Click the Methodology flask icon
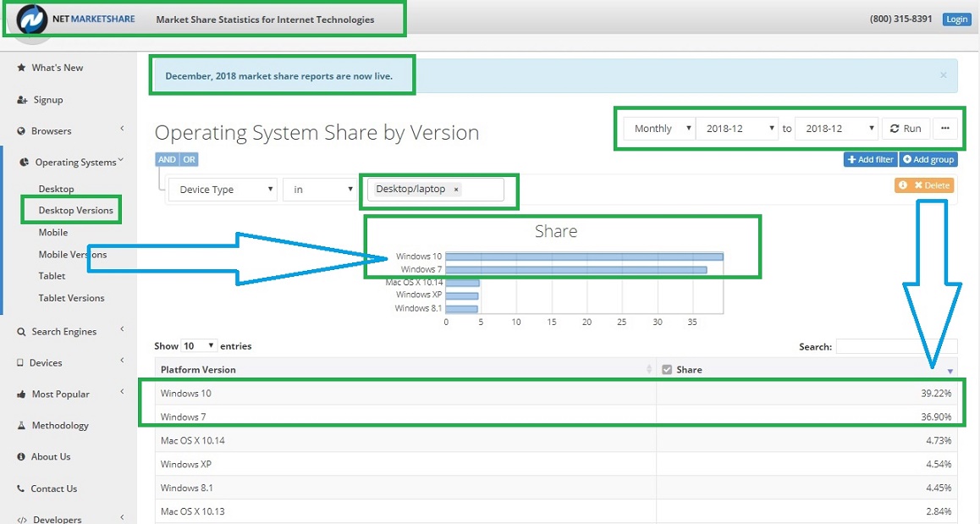This screenshot has height=524, width=980. point(21,425)
